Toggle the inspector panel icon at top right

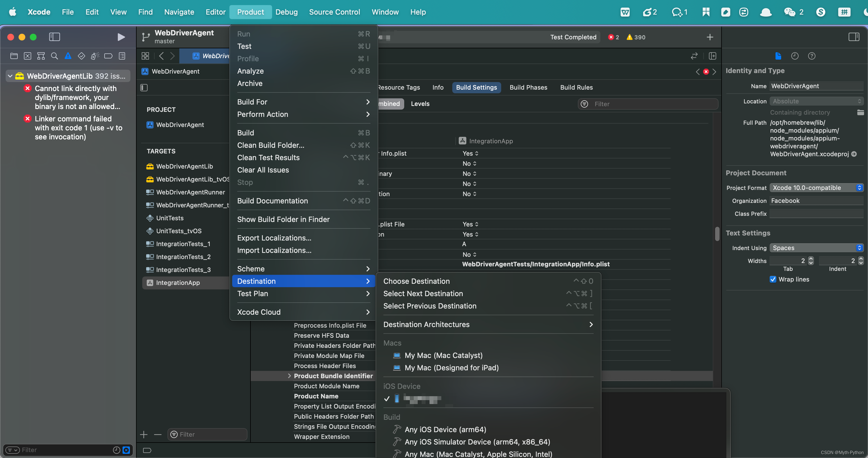[853, 37]
